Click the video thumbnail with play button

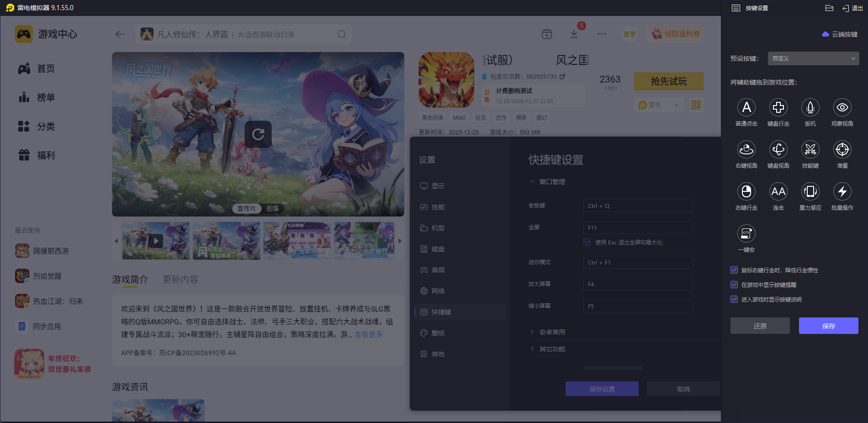click(156, 241)
